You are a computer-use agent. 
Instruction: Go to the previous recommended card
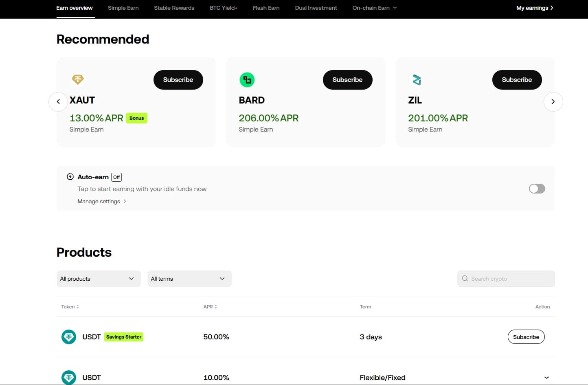pos(58,101)
